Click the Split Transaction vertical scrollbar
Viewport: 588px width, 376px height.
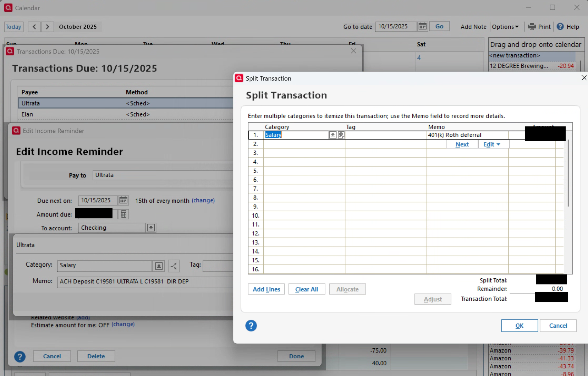pyautogui.click(x=568, y=173)
